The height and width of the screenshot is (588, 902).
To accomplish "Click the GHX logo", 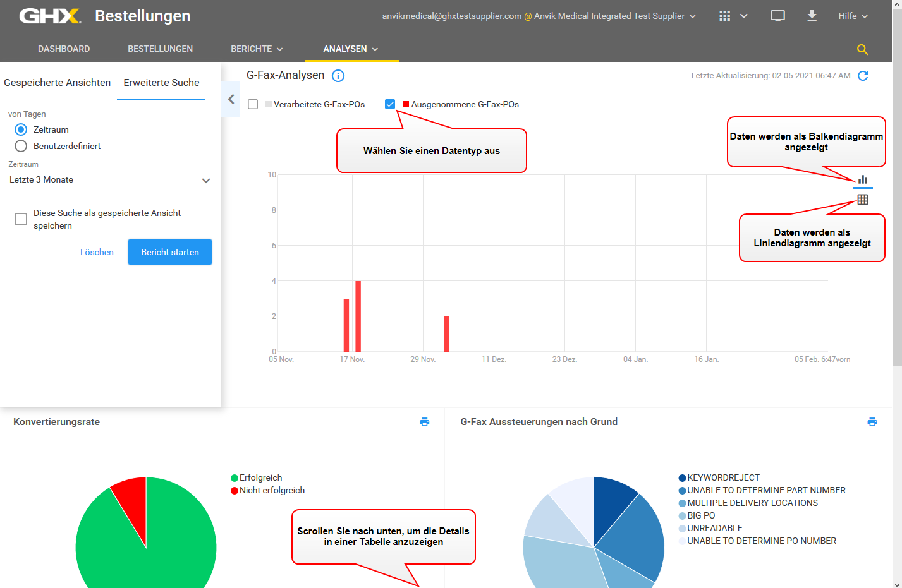I will [x=50, y=16].
